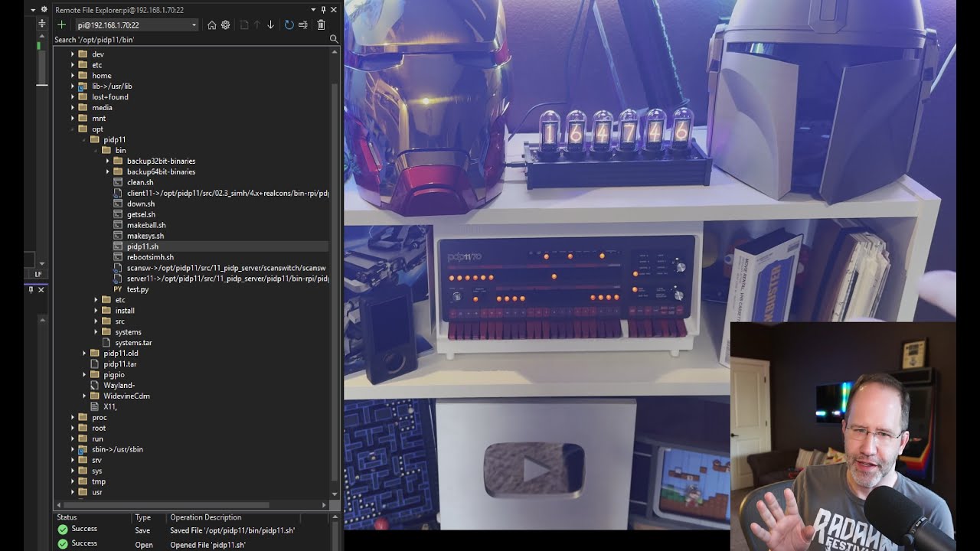The width and height of the screenshot is (980, 551).
Task: Collapse the opt folder
Action: click(x=73, y=129)
